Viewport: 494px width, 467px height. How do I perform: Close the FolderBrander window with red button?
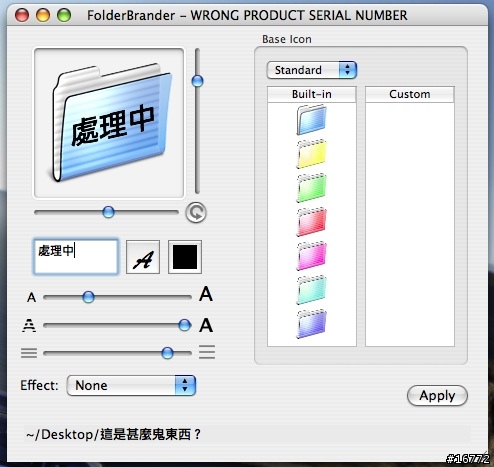click(x=22, y=15)
